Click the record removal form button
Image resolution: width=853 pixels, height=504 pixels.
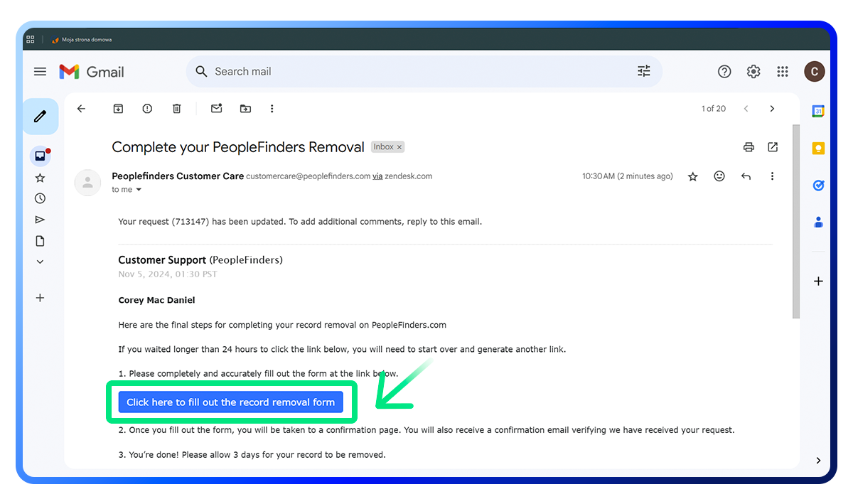(230, 402)
